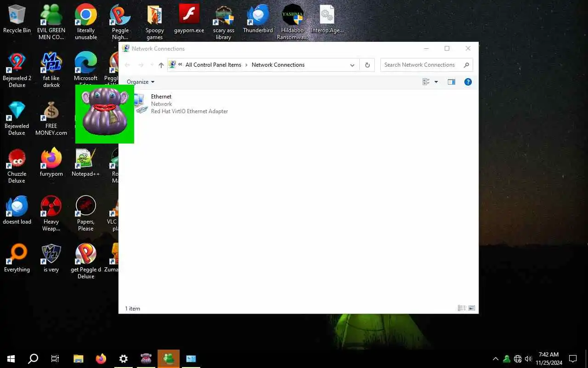Open the volume speaker tray icon
This screenshot has height=368, width=588.
point(528,359)
